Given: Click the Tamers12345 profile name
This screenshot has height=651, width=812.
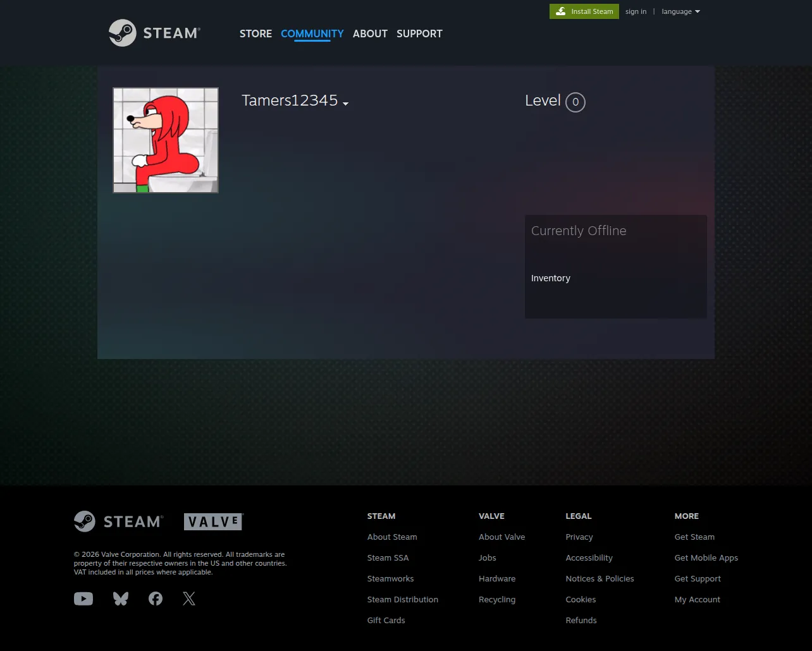Looking at the screenshot, I should point(290,100).
